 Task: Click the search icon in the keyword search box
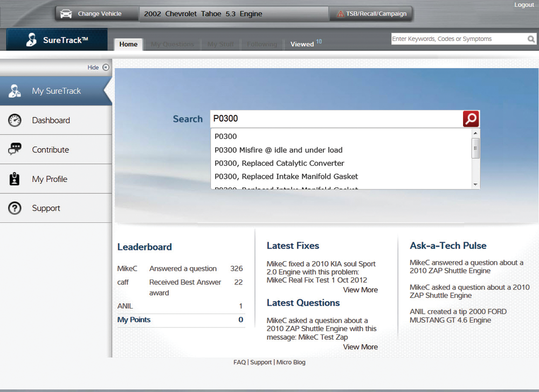[531, 39]
